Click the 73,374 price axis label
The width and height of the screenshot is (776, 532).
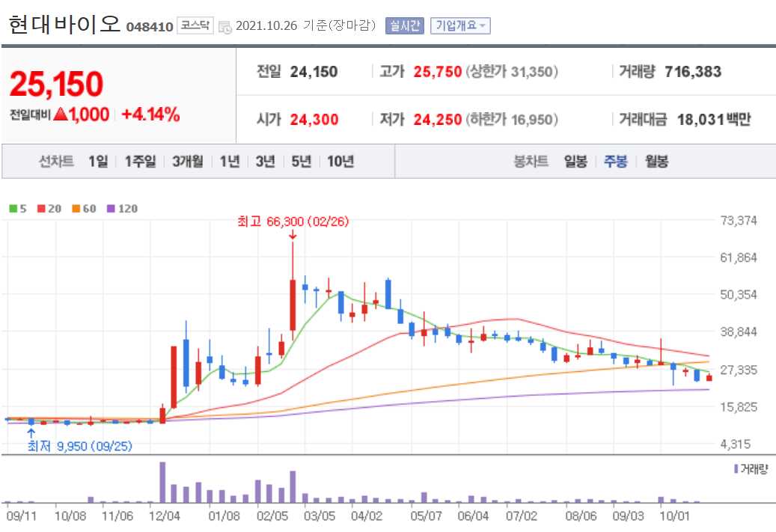coord(739,221)
